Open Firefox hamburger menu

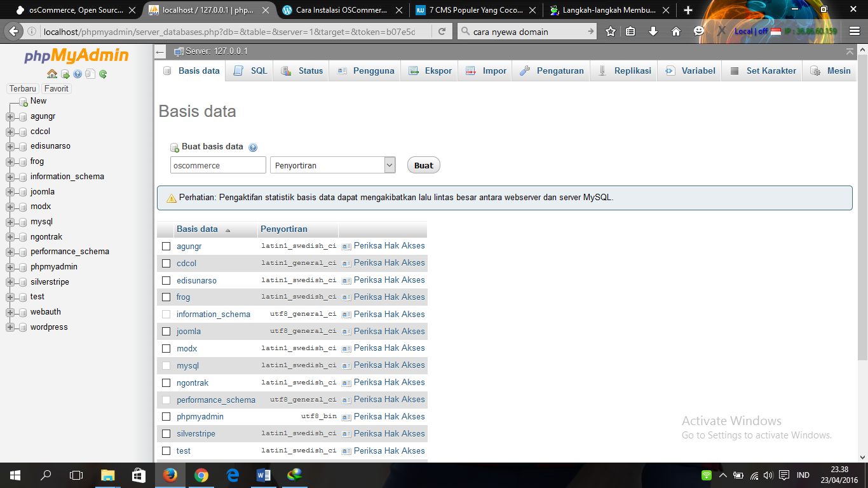coord(853,31)
